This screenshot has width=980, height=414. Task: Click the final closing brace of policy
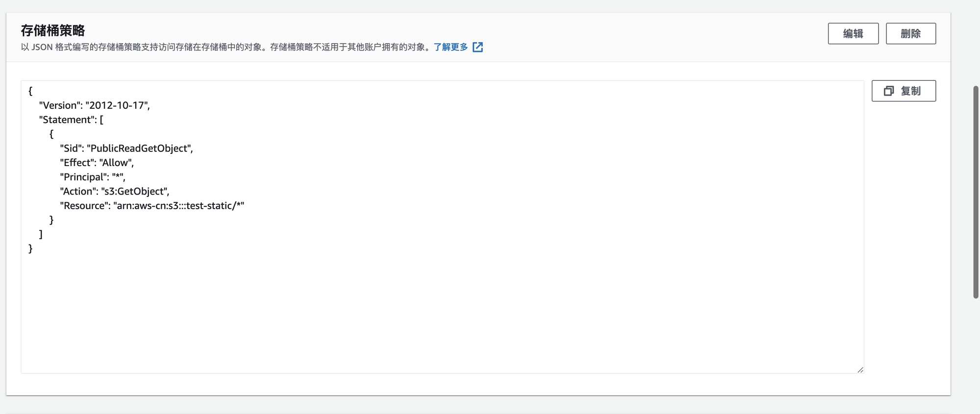pos(30,249)
